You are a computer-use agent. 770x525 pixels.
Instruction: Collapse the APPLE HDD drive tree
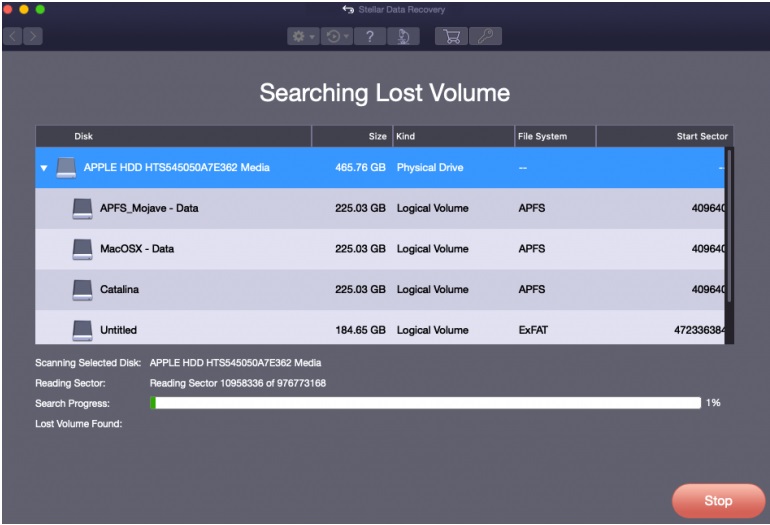(44, 168)
